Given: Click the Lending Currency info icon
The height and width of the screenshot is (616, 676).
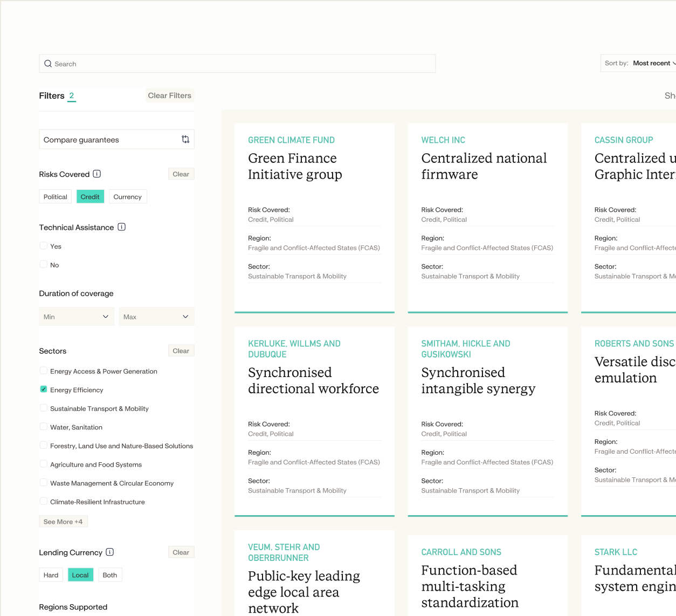Looking at the screenshot, I should coord(109,552).
